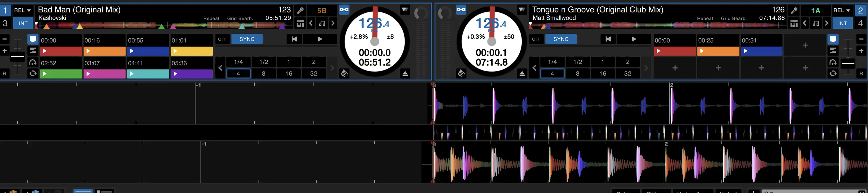Select the cue points tab icon on deck 1
Viewport: 868px width, 193px height.
[x=33, y=39]
